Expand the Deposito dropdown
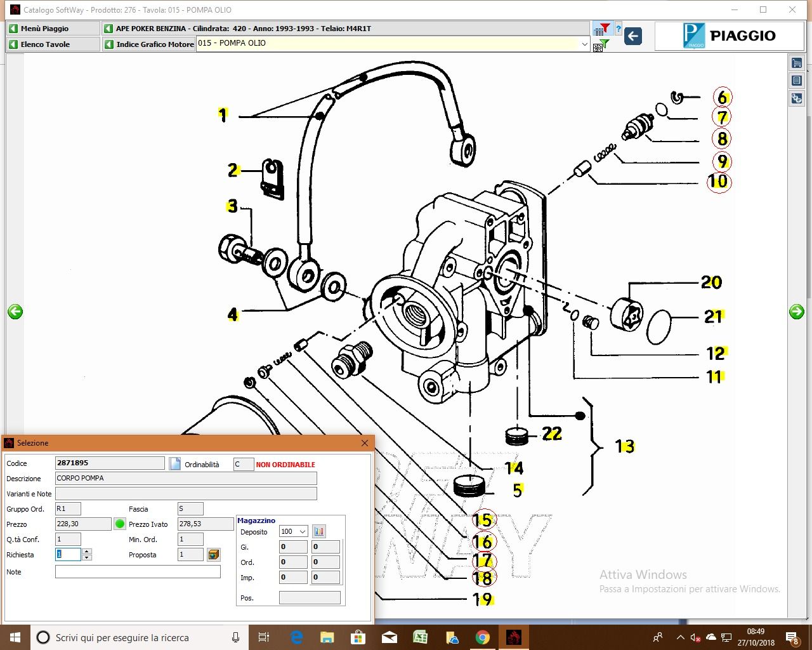The width and height of the screenshot is (812, 650). (x=303, y=531)
